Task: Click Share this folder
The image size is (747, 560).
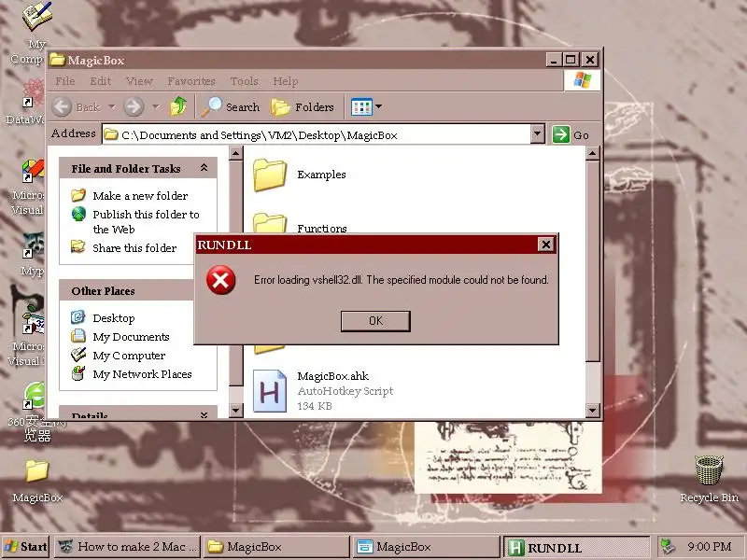Action: coord(134,248)
